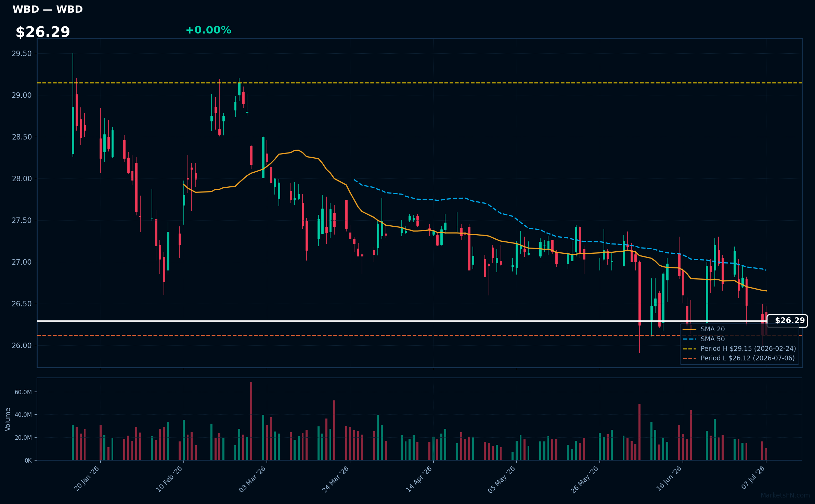Click the 20 Jan '26 date label

coord(87,479)
